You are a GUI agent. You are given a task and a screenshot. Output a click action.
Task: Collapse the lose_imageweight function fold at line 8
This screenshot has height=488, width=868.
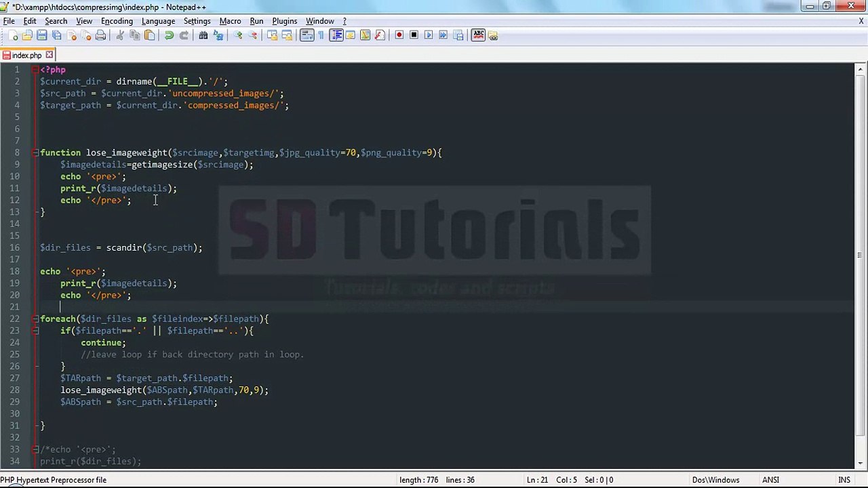coord(35,152)
